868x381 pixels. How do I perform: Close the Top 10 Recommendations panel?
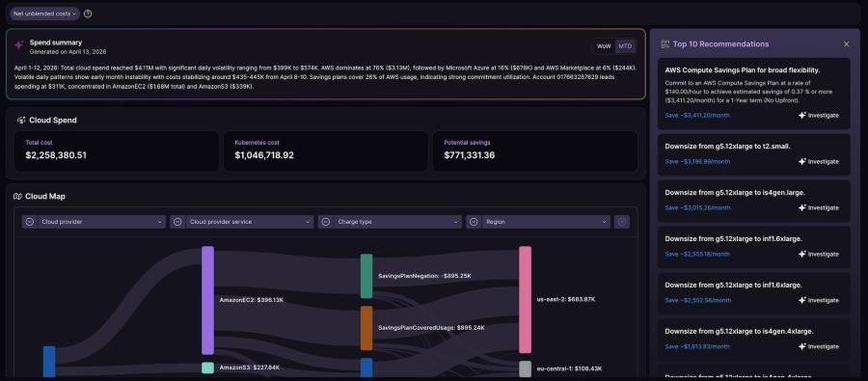846,43
